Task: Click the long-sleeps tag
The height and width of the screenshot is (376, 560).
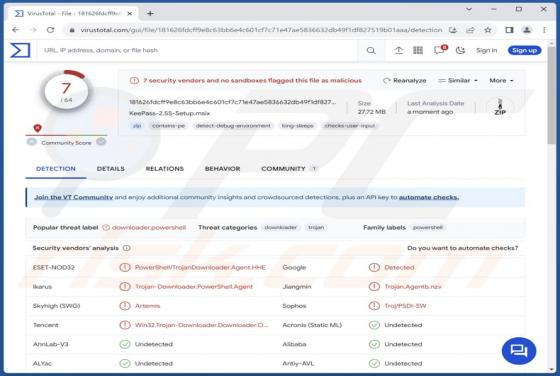Action: 298,126
